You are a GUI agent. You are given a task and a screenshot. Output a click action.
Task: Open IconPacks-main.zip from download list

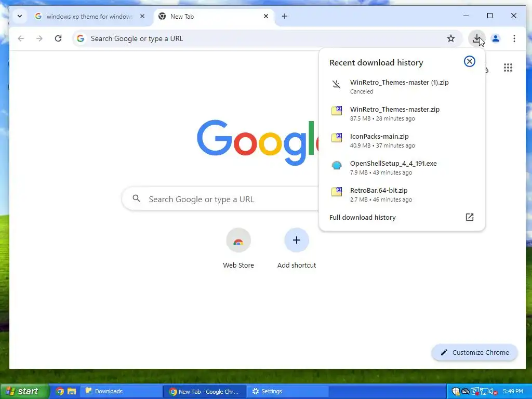tap(402, 140)
